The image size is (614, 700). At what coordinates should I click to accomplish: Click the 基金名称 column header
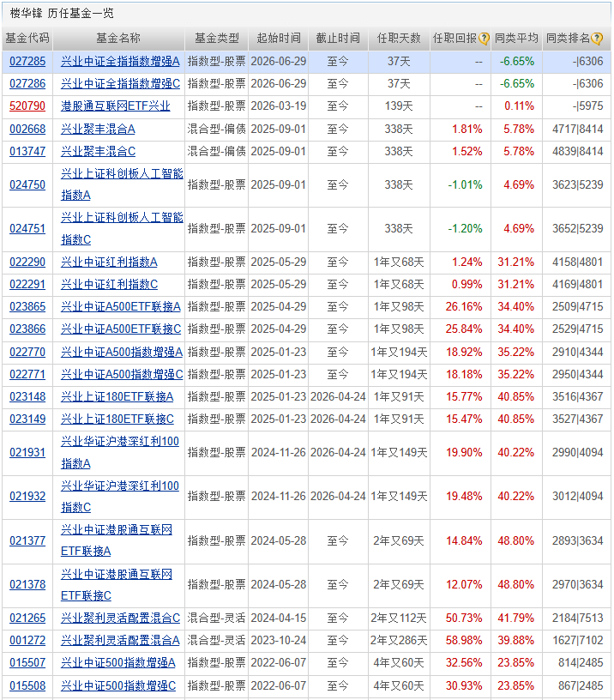[x=118, y=39]
